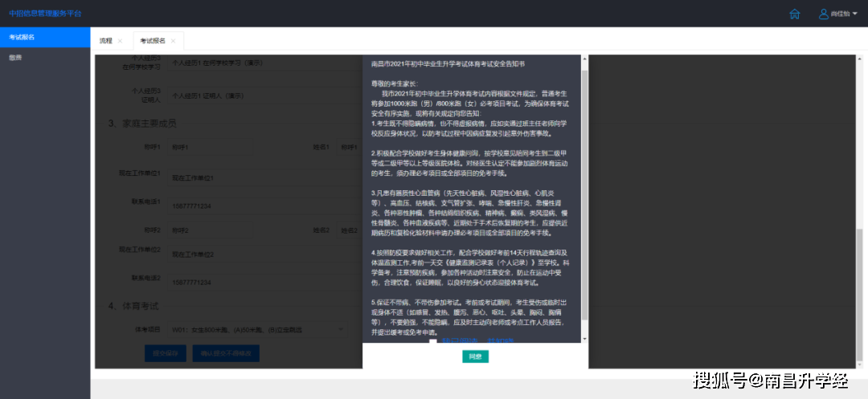Screen dimensions: 868x399
Task: Switch to the 流程 tab
Action: click(106, 41)
